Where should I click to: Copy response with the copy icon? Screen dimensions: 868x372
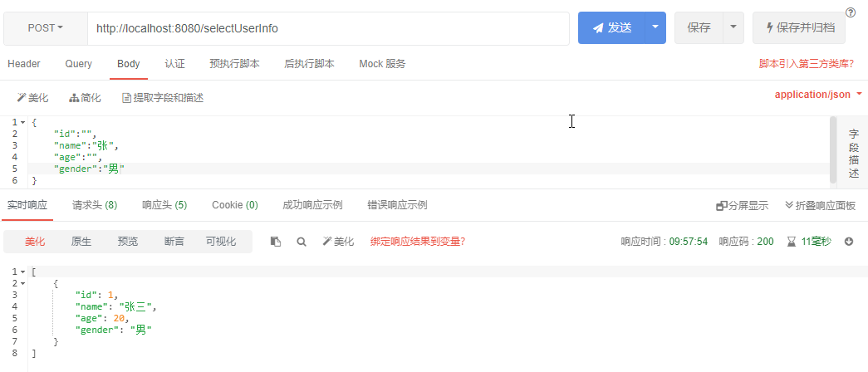click(x=276, y=242)
